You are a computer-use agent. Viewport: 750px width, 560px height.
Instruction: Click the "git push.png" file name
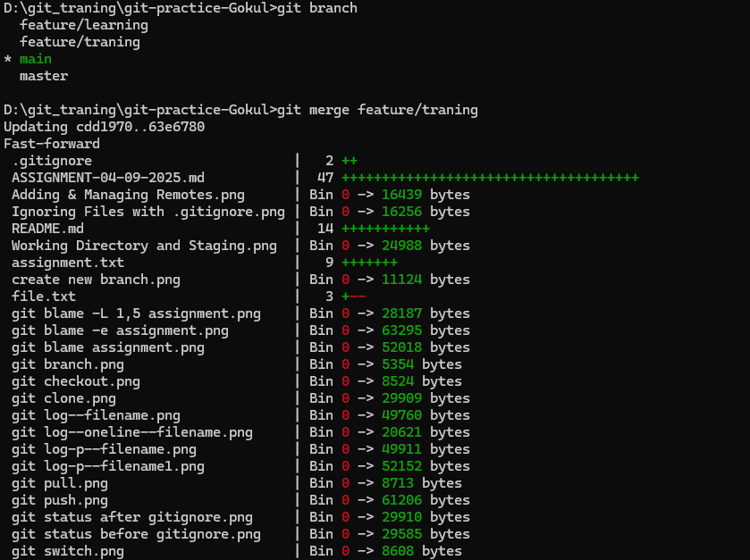point(60,500)
